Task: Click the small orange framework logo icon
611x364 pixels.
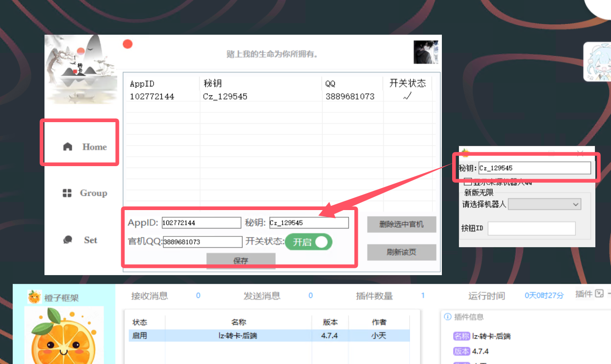Action: pyautogui.click(x=34, y=297)
